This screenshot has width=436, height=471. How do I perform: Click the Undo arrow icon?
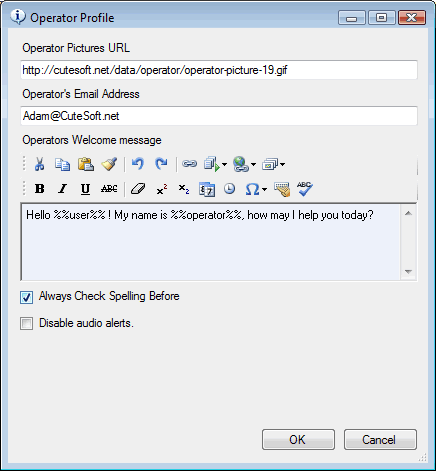[x=138, y=164]
